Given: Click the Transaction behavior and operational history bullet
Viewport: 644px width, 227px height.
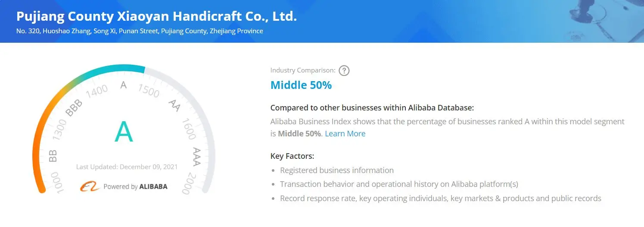Looking at the screenshot, I should point(399,184).
